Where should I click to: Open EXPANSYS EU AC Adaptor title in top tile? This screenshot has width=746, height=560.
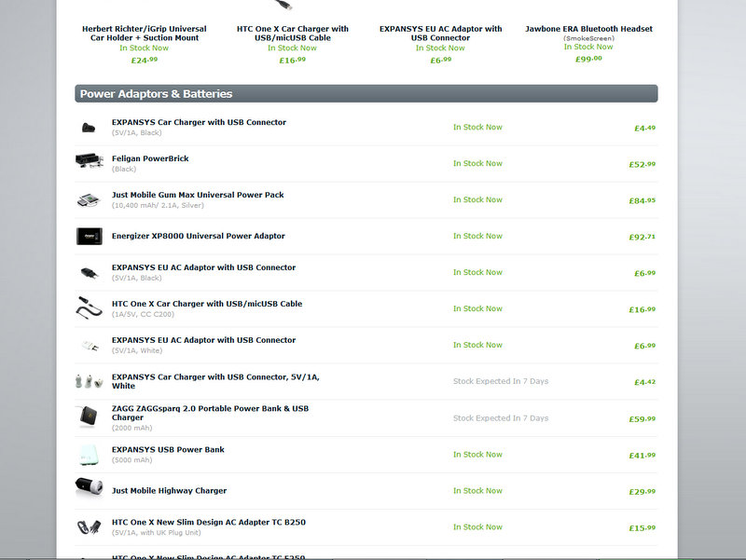[x=440, y=34]
